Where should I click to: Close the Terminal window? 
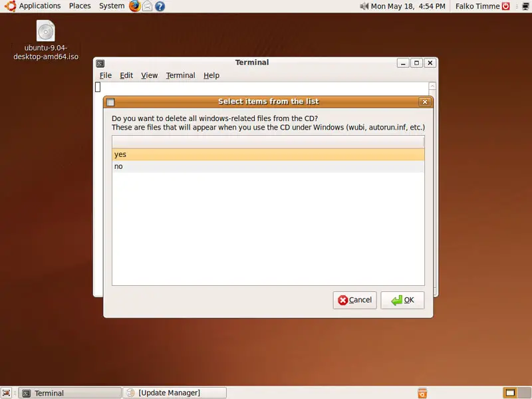point(430,63)
